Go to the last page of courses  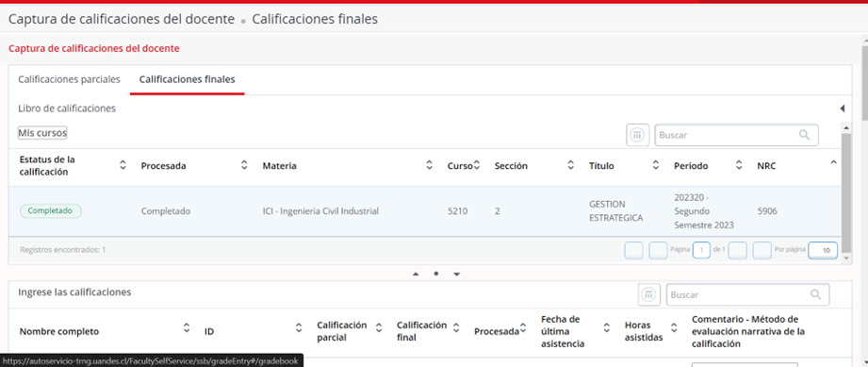pyautogui.click(x=762, y=251)
